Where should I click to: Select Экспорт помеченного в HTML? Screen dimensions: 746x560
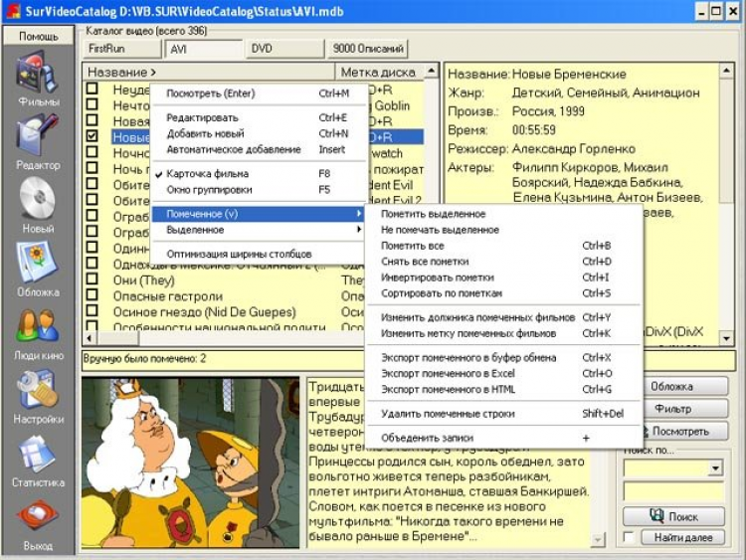pyautogui.click(x=503, y=390)
